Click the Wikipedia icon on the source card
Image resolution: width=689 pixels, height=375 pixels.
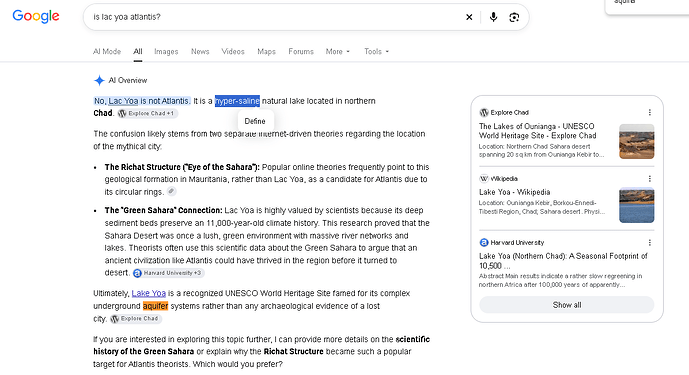pos(484,178)
